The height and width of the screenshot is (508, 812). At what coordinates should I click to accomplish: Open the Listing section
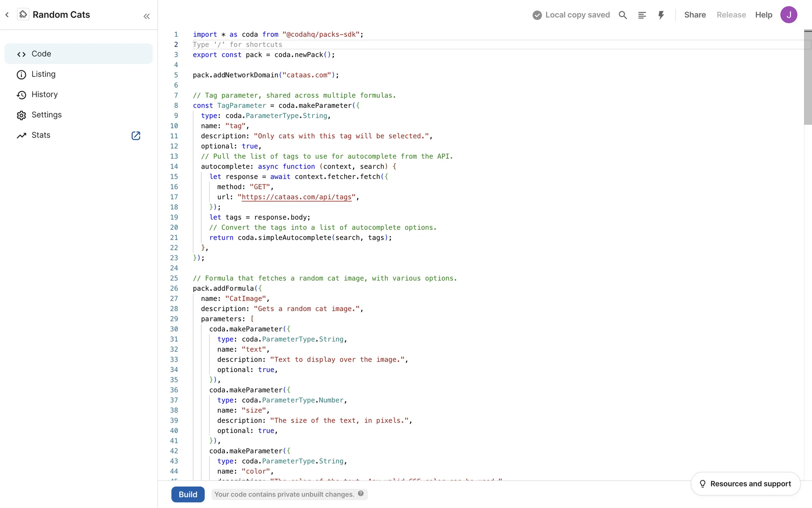pyautogui.click(x=44, y=74)
